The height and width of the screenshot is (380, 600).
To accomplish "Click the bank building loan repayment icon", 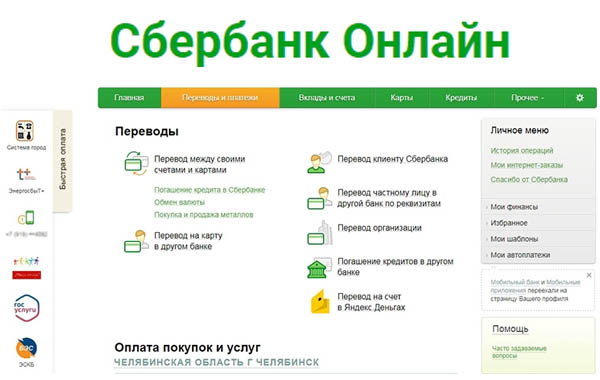I will point(317,269).
